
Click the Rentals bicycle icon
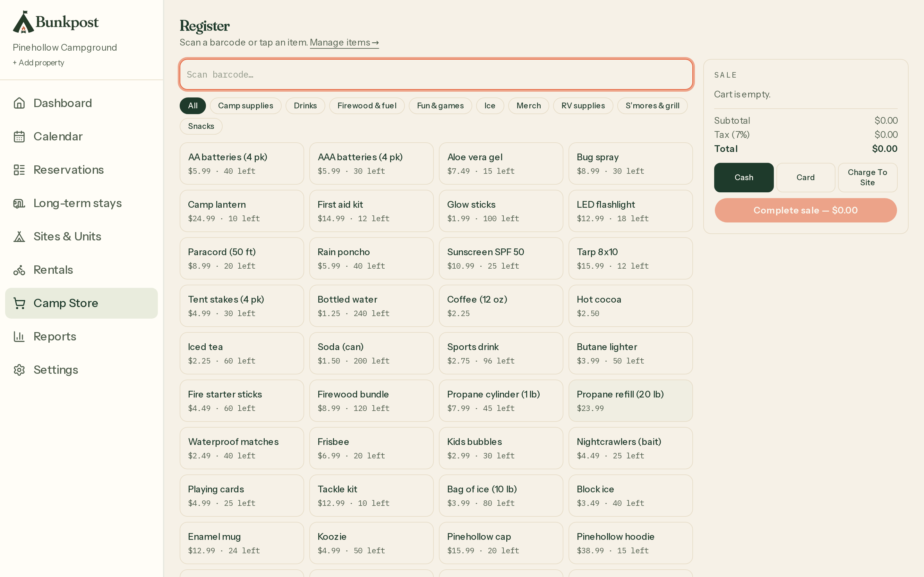pyautogui.click(x=19, y=270)
